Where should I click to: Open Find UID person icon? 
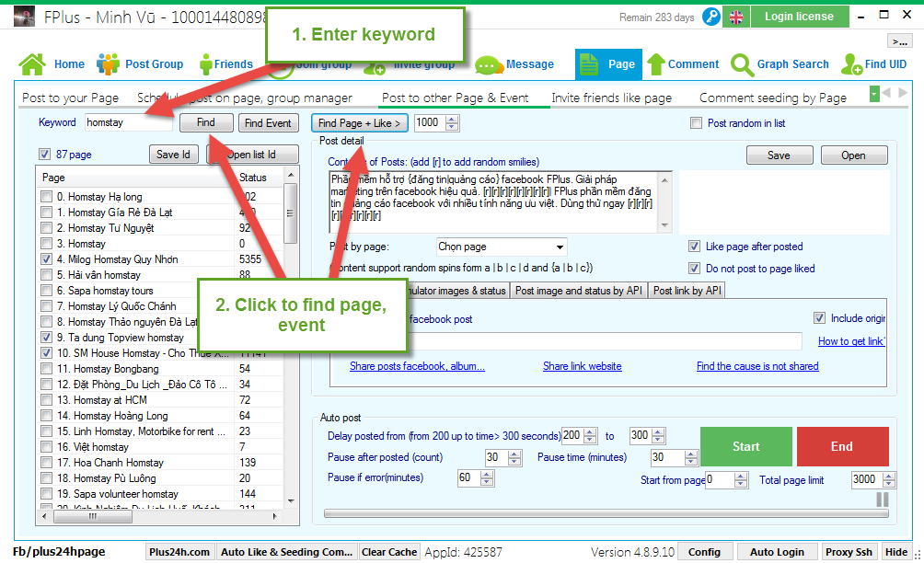pos(851,64)
